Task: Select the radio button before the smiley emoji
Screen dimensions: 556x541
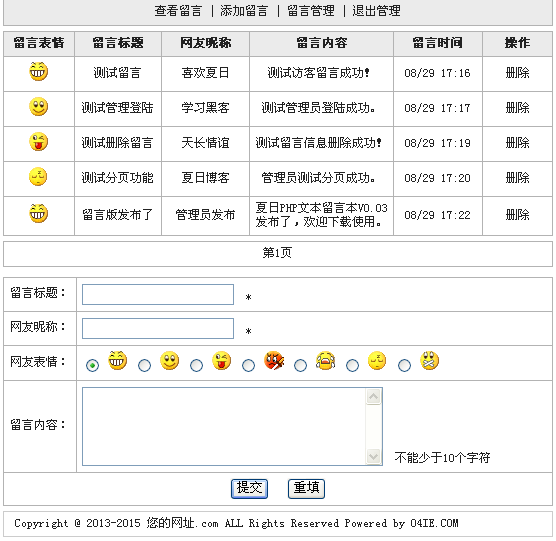Action: pyautogui.click(x=144, y=365)
